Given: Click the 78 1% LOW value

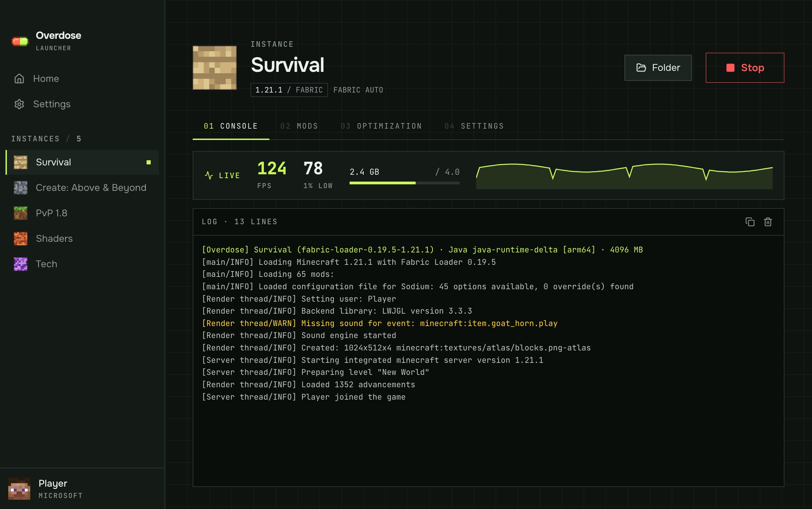Looking at the screenshot, I should [313, 169].
